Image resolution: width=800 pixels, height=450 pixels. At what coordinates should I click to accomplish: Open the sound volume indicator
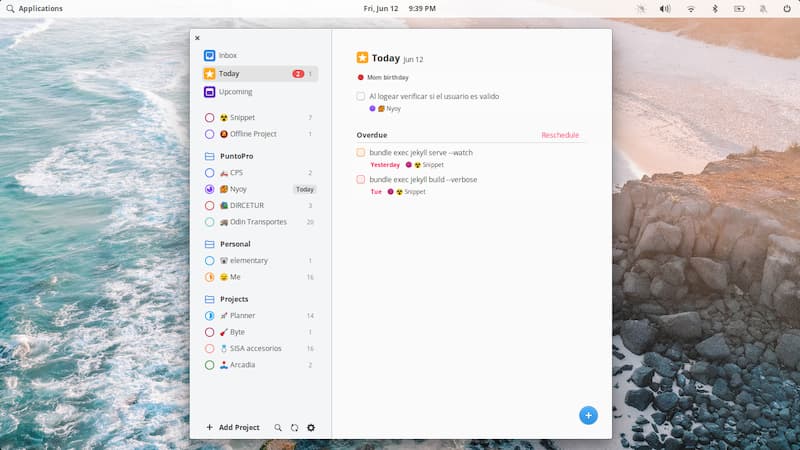tap(665, 9)
